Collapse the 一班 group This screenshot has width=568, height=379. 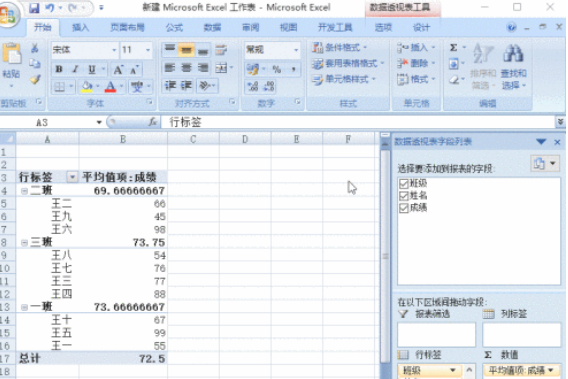[24, 307]
